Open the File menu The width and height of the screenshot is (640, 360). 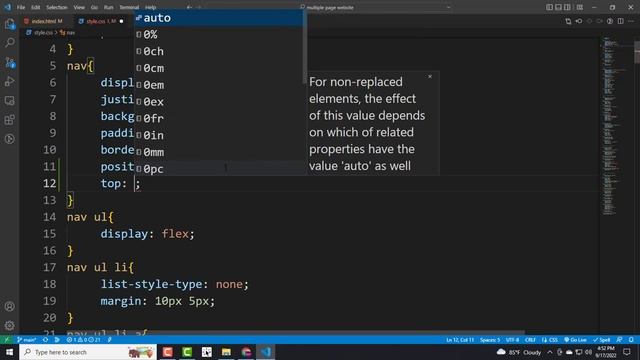(21, 7)
